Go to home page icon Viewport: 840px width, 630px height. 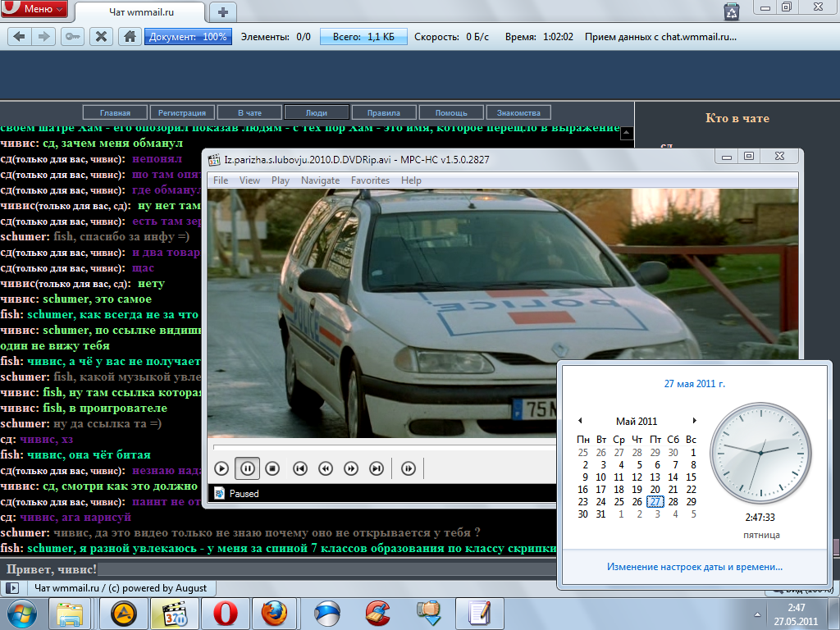click(130, 36)
